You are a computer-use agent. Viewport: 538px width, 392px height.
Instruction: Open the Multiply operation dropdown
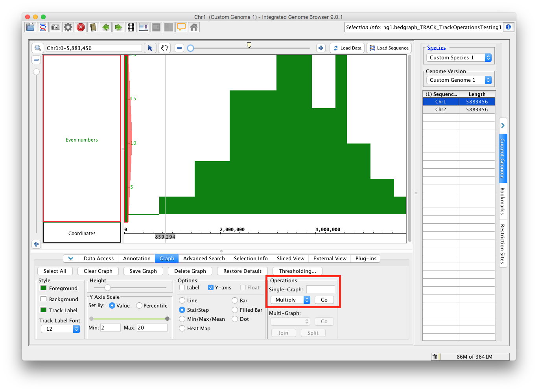[x=291, y=300]
